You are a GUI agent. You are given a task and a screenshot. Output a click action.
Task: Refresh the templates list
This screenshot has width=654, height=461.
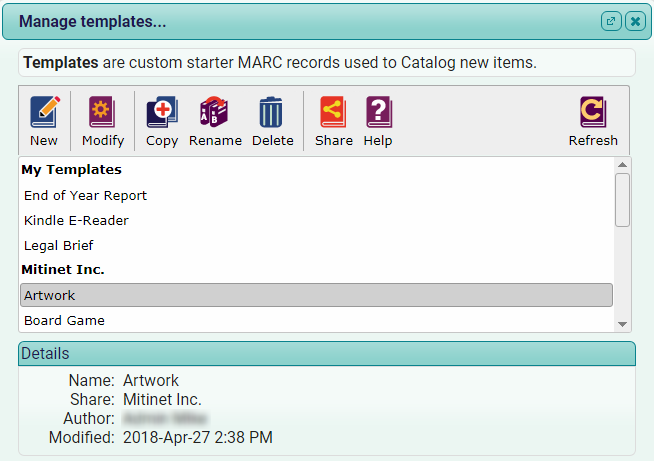pyautogui.click(x=593, y=112)
